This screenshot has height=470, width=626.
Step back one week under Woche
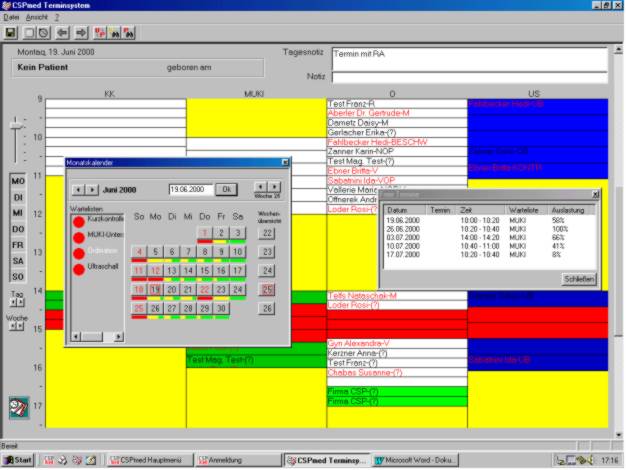tap(13, 326)
